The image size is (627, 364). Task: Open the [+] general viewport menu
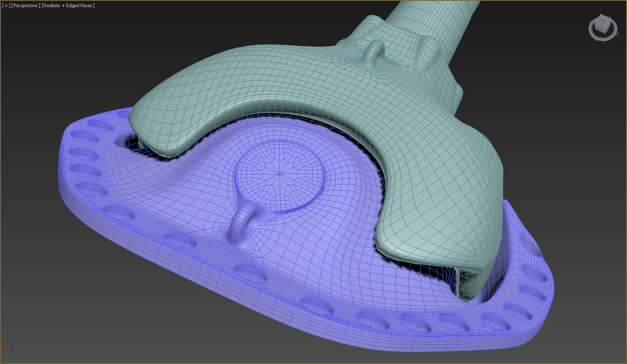[6, 6]
